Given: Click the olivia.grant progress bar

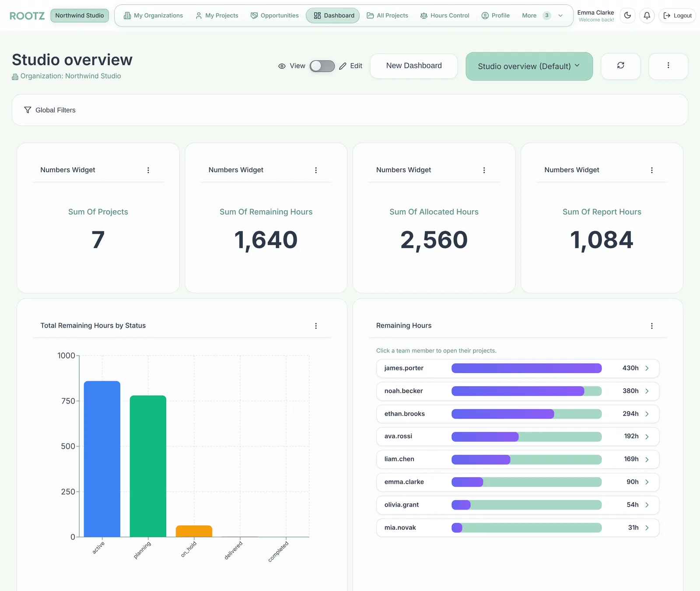Looking at the screenshot, I should coord(526,505).
